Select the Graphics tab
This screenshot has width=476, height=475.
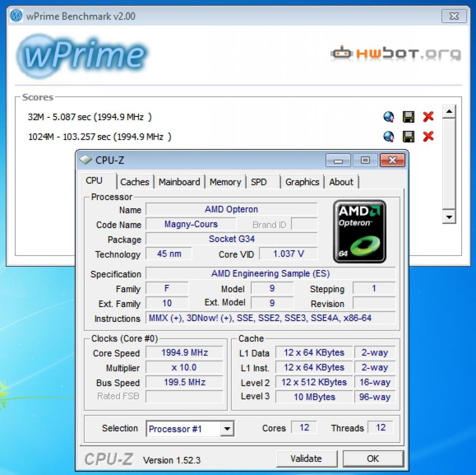(x=302, y=182)
